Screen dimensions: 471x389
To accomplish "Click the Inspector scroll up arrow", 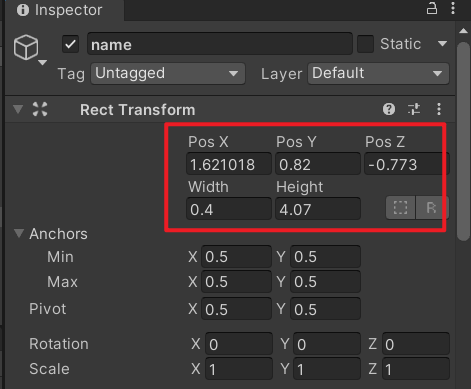I will pyautogui.click(x=463, y=31).
